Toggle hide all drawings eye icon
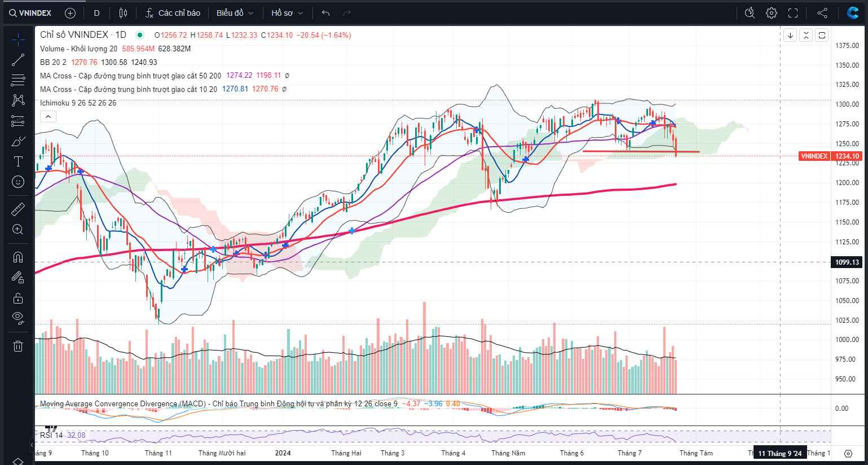The height and width of the screenshot is (465, 868). (x=18, y=318)
